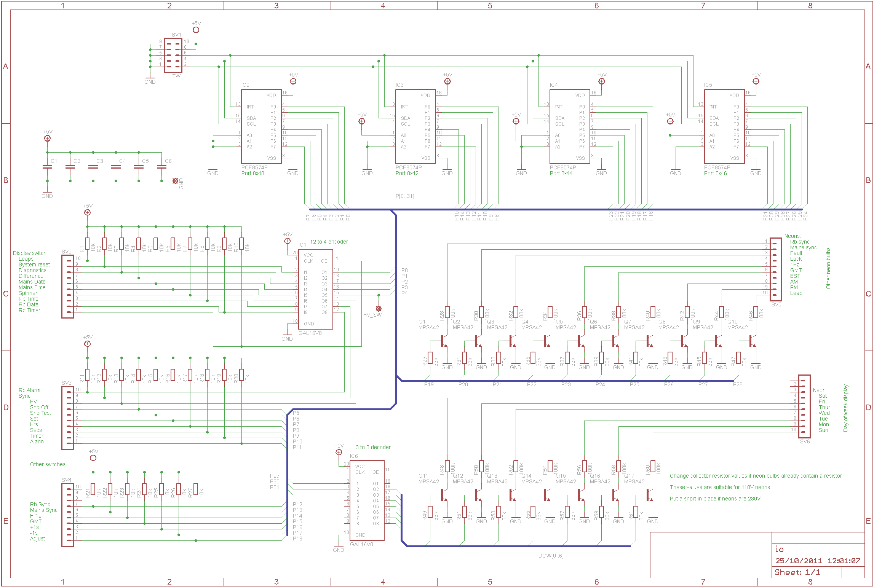Click the IC1 GAL16V8 encoder chip
Screen dimensions: 874x588
(315, 289)
